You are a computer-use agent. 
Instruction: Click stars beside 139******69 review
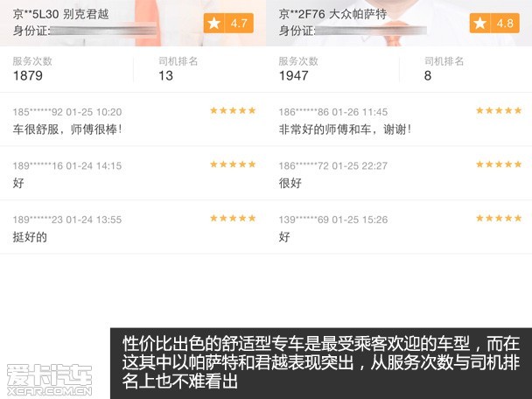pyautogui.click(x=499, y=218)
